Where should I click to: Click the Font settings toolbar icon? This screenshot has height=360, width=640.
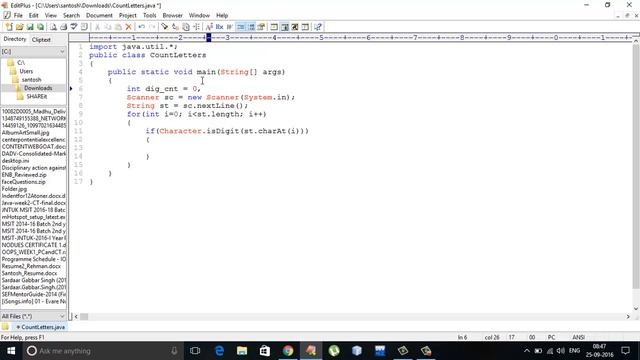(209, 27)
